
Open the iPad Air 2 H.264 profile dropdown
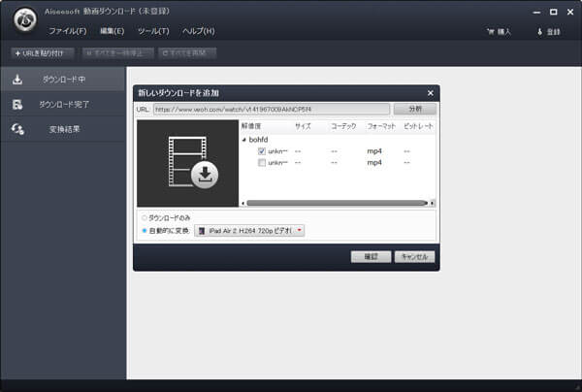coord(249,231)
